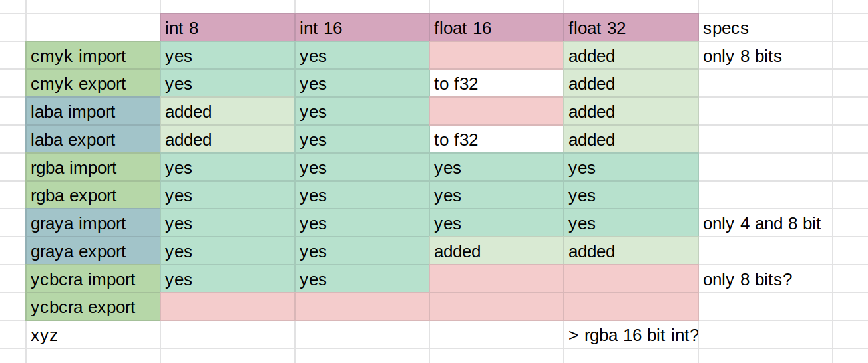The width and height of the screenshot is (868, 363).
Task: Click the "xyz" cell
Action: (93, 335)
